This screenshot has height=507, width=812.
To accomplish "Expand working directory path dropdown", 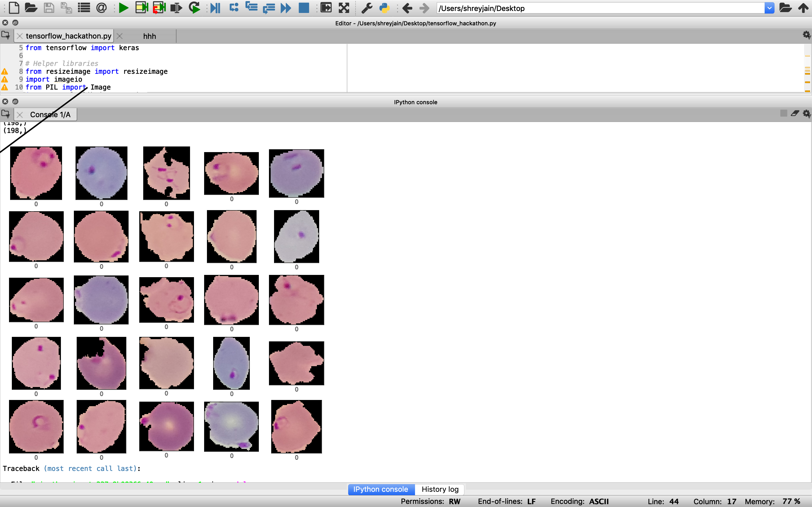I will pyautogui.click(x=769, y=8).
